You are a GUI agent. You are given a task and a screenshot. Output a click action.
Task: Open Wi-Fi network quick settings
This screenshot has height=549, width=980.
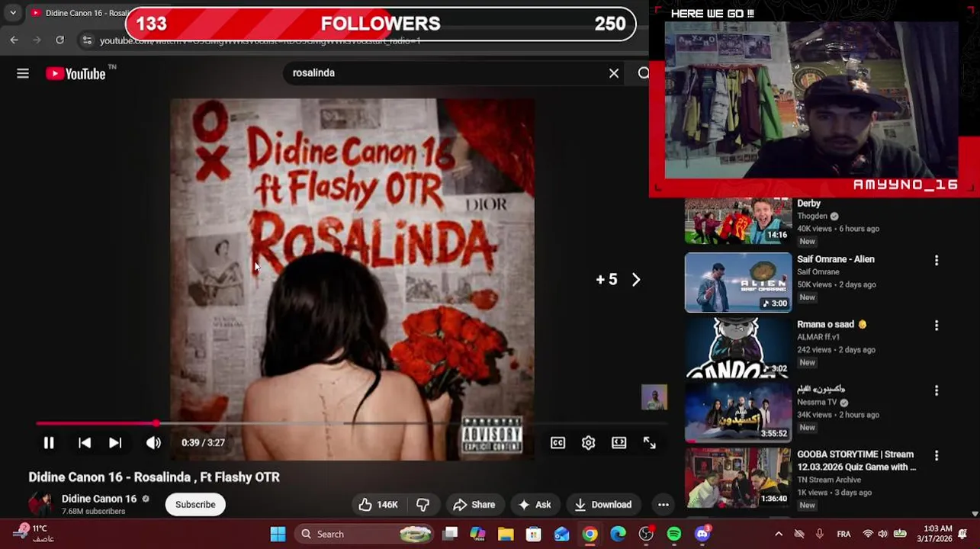(x=868, y=535)
